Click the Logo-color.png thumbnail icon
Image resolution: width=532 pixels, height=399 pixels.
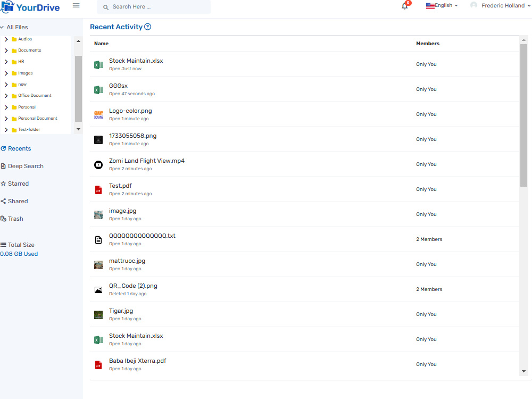click(x=98, y=115)
